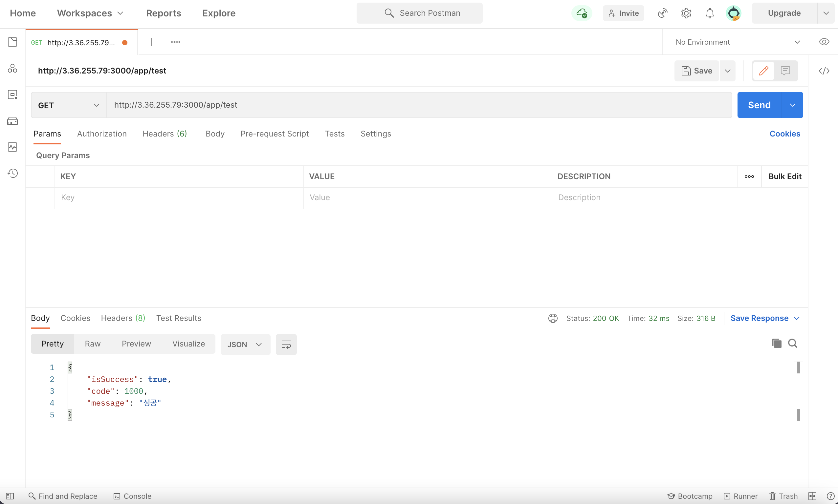Toggle line wrap in response viewer
The height and width of the screenshot is (504, 838).
pyautogui.click(x=286, y=345)
